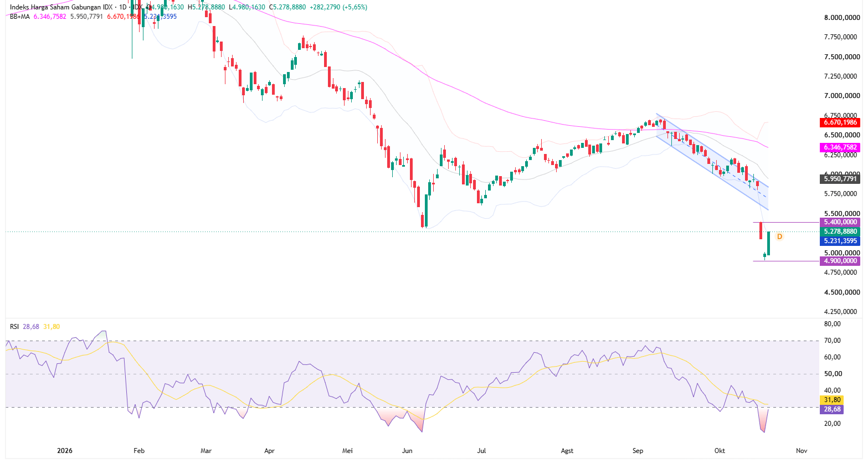Select the BB+MA indicator legend label

click(x=20, y=17)
